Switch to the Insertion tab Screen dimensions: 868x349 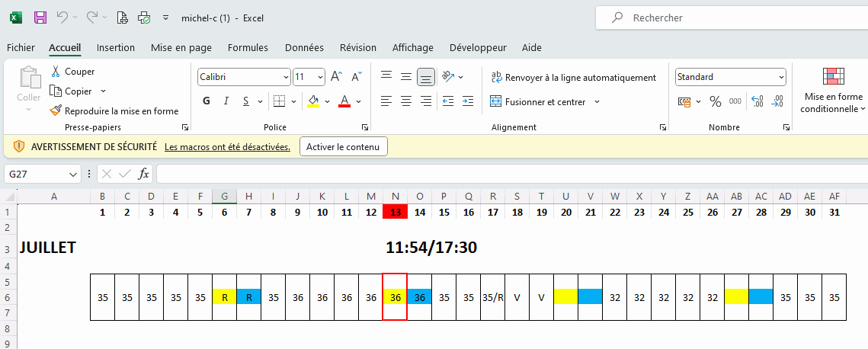pyautogui.click(x=116, y=47)
